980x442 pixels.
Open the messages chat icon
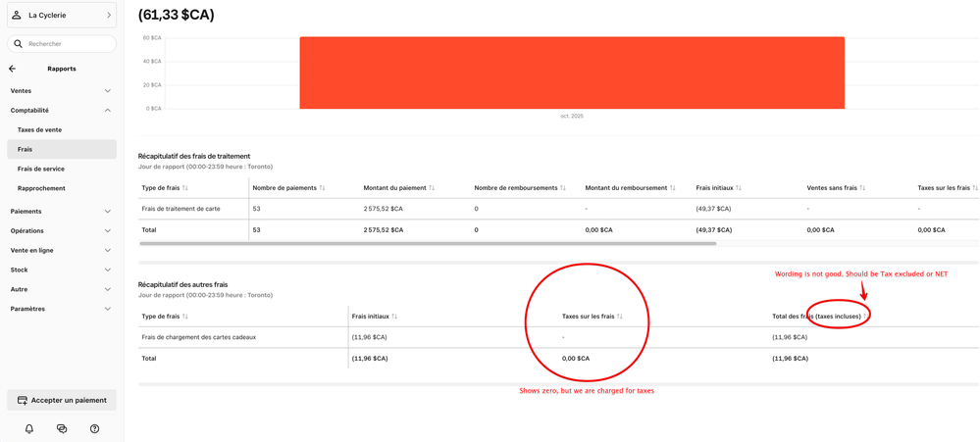pyautogui.click(x=62, y=428)
